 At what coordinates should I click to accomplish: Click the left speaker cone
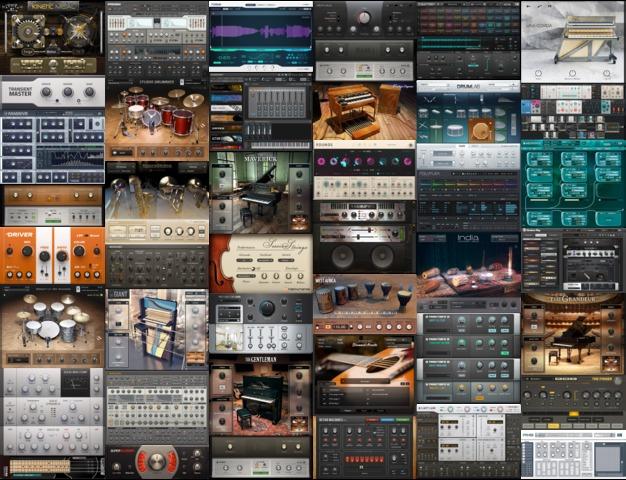(343, 256)
